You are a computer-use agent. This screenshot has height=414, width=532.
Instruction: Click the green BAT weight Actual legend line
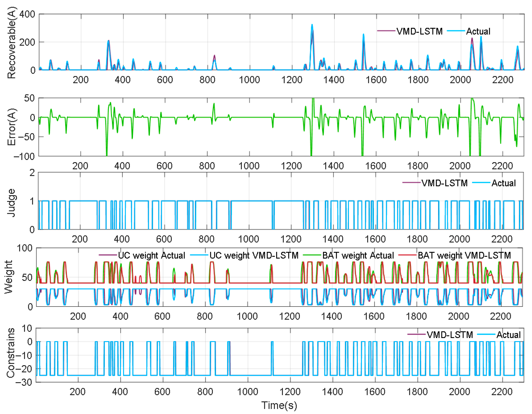click(x=312, y=255)
